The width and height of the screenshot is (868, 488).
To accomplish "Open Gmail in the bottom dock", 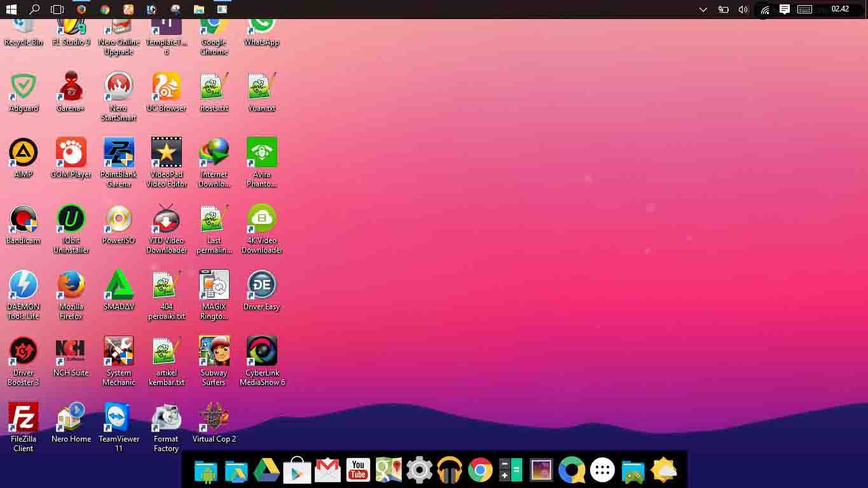I will pos(327,471).
